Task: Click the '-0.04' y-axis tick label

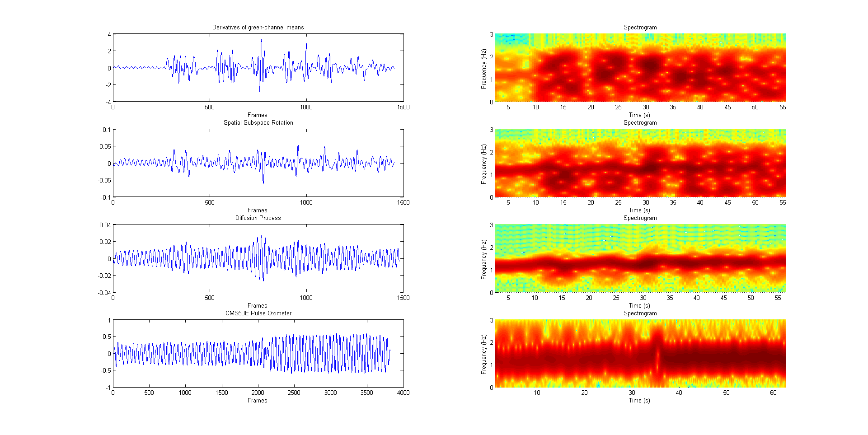Action: pos(104,293)
